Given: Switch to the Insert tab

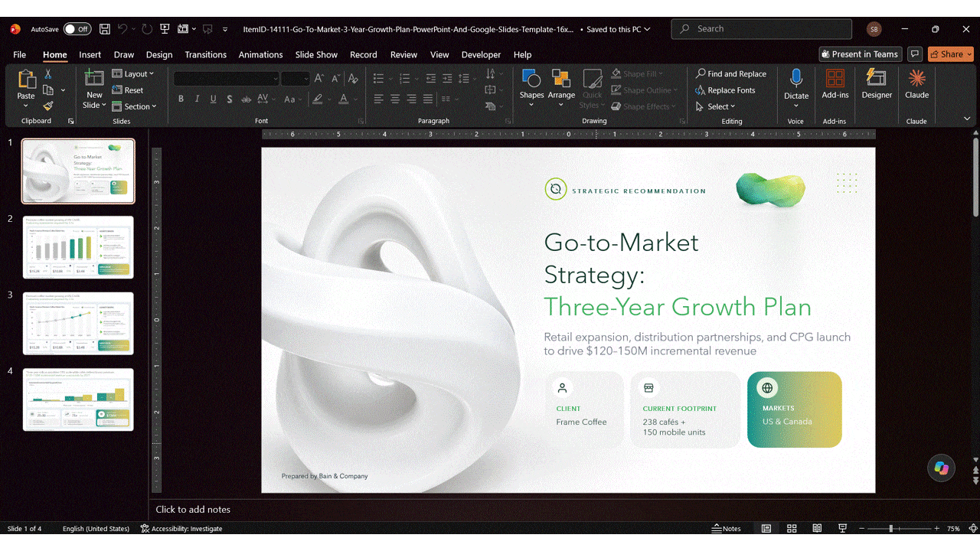Looking at the screenshot, I should pyautogui.click(x=90, y=54).
